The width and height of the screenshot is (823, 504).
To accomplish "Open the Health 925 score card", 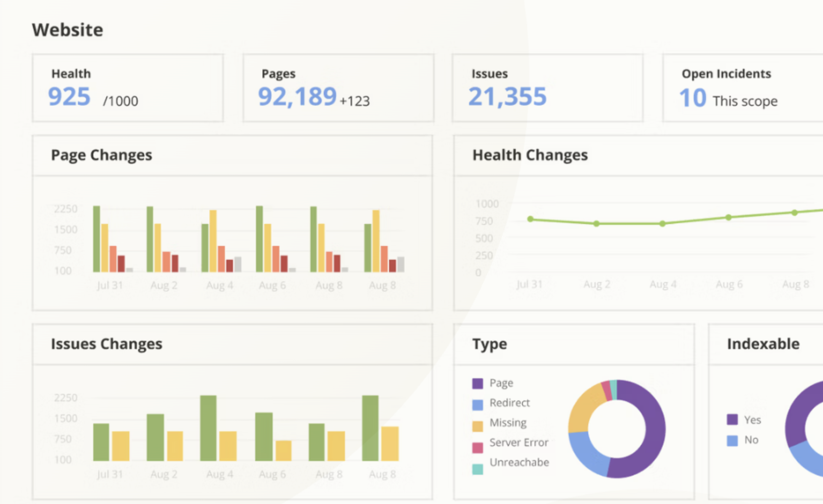I will (128, 88).
